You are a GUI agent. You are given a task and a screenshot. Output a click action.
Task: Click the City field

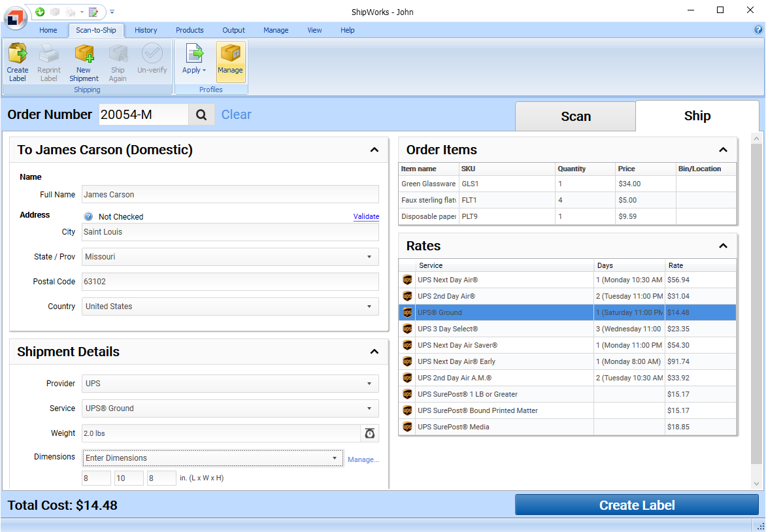(x=230, y=232)
